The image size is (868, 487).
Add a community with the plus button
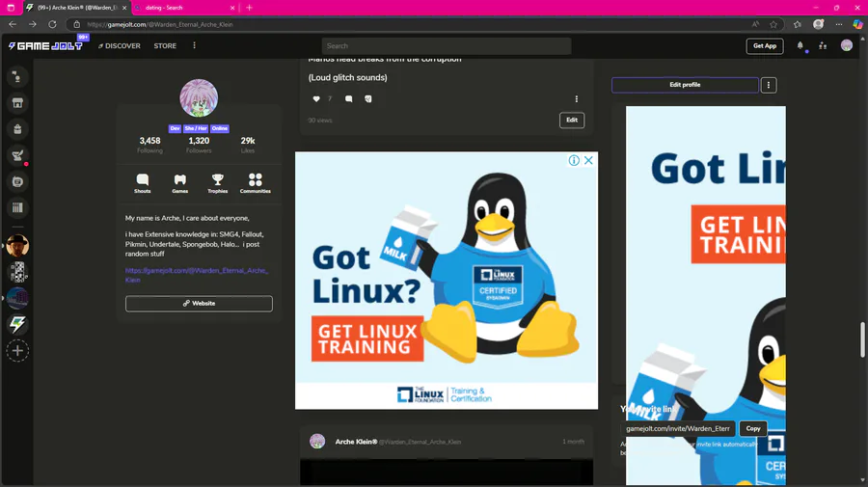click(17, 351)
